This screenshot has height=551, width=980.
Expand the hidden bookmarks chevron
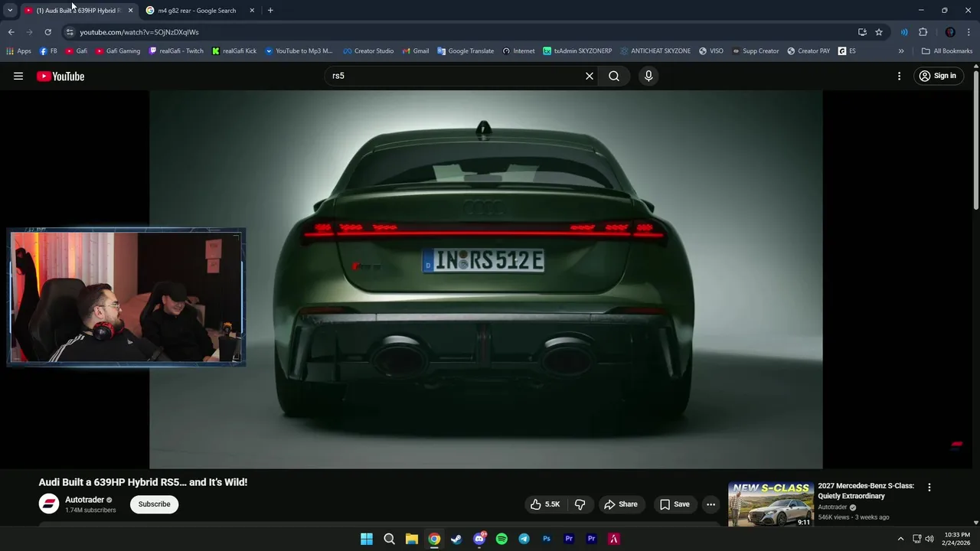[901, 51]
